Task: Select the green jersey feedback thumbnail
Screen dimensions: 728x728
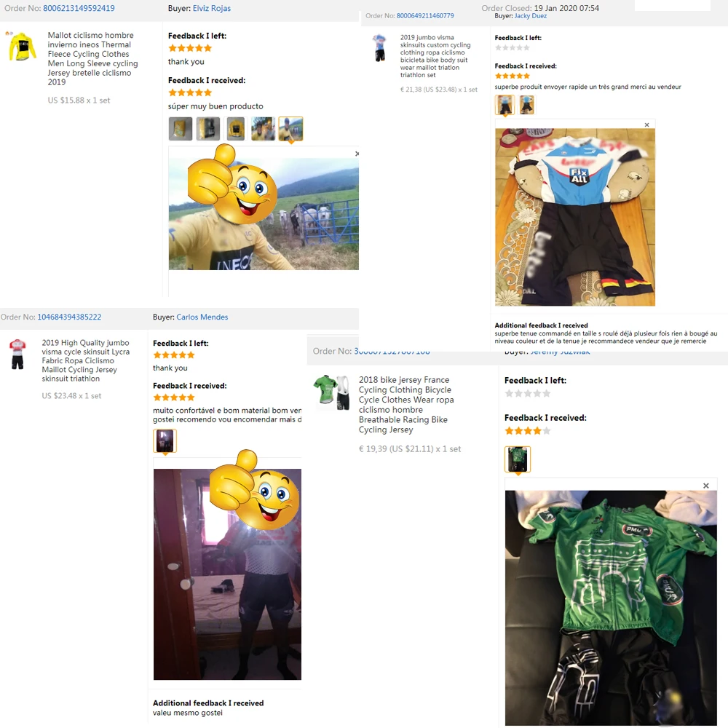Action: click(x=517, y=459)
